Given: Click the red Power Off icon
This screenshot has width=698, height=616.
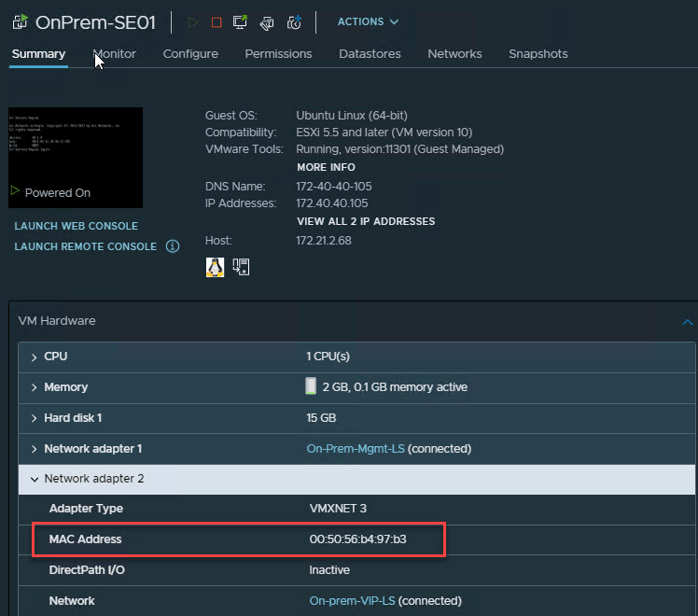Looking at the screenshot, I should [x=216, y=22].
